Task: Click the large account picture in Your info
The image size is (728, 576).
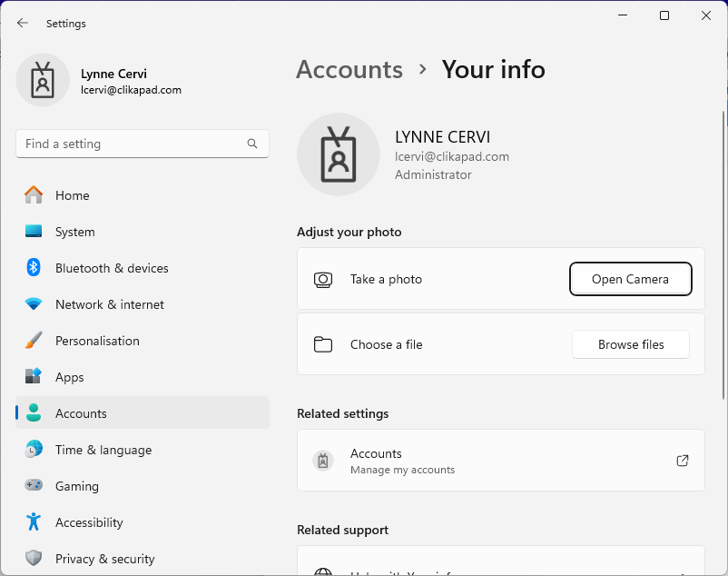Action: click(339, 154)
